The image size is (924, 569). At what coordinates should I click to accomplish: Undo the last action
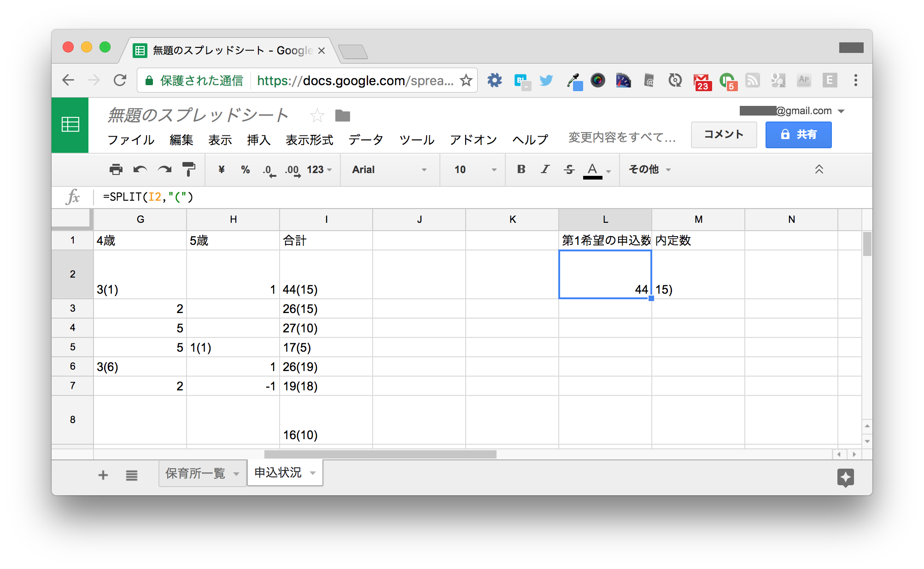(x=140, y=169)
